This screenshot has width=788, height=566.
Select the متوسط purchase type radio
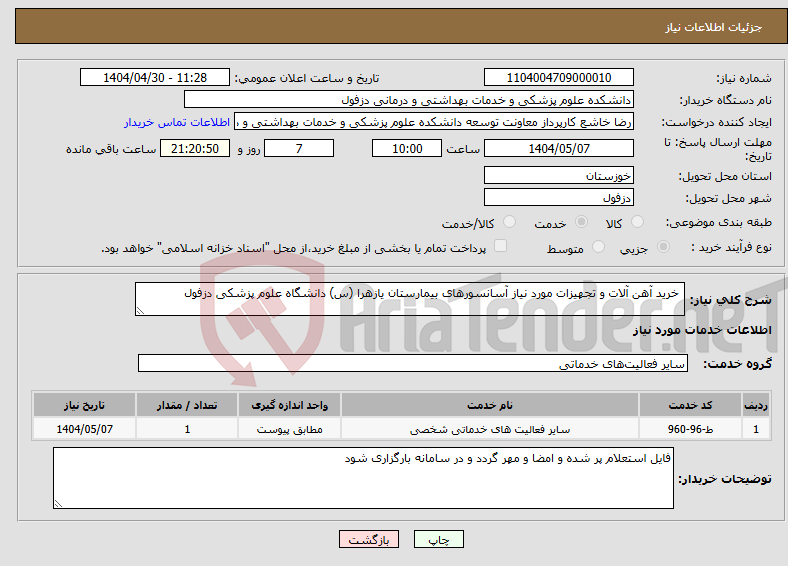pyautogui.click(x=598, y=247)
